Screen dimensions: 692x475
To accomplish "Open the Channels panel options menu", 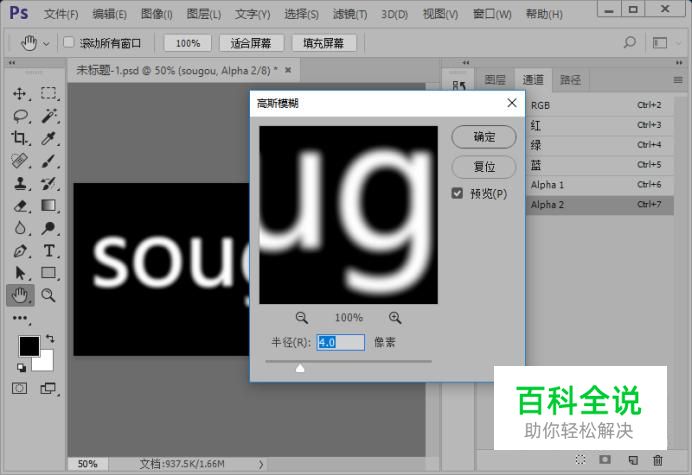I will click(x=678, y=80).
